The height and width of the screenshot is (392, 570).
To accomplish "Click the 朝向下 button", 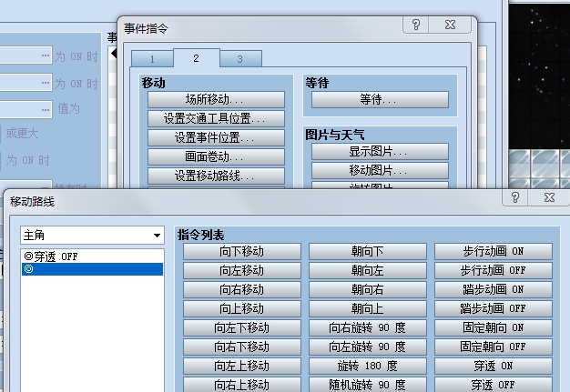I will coord(368,252).
